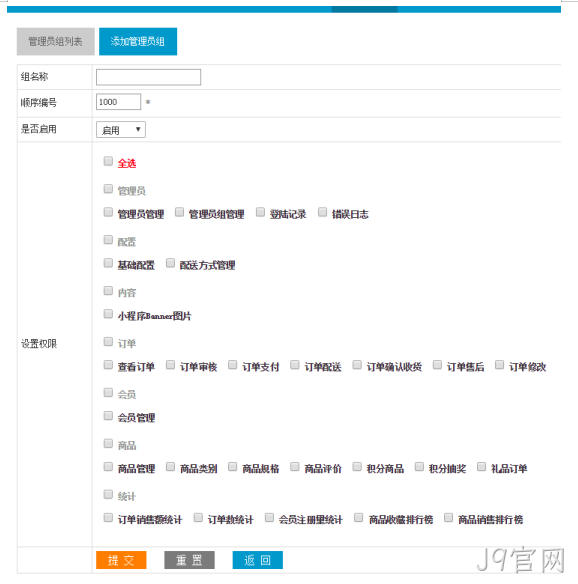Toggle the 商品 group checkbox
The image size is (578, 584).
tap(108, 443)
